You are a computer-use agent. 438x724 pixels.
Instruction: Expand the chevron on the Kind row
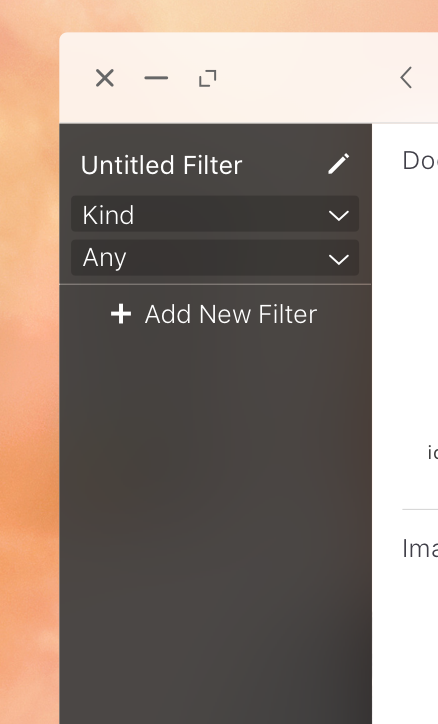point(339,216)
